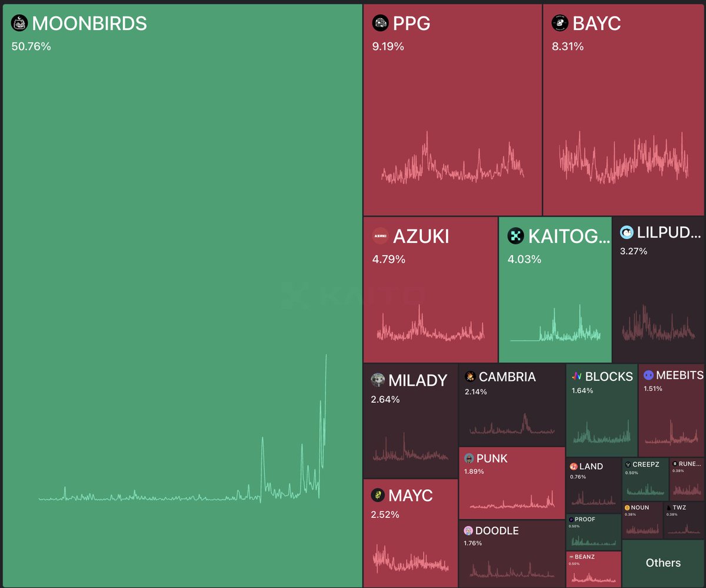
Task: Select the BAYC title label
Action: [x=597, y=24]
